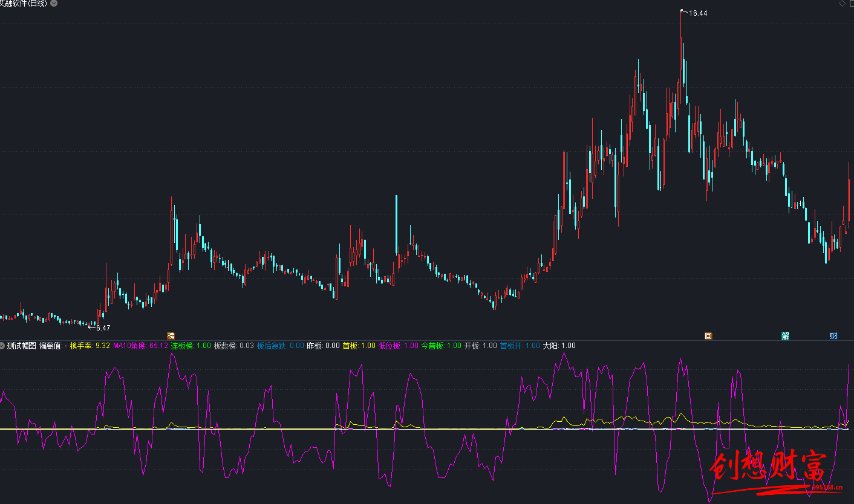Select the MA10角度 indicator label
The image size is (854, 504).
coord(131,346)
